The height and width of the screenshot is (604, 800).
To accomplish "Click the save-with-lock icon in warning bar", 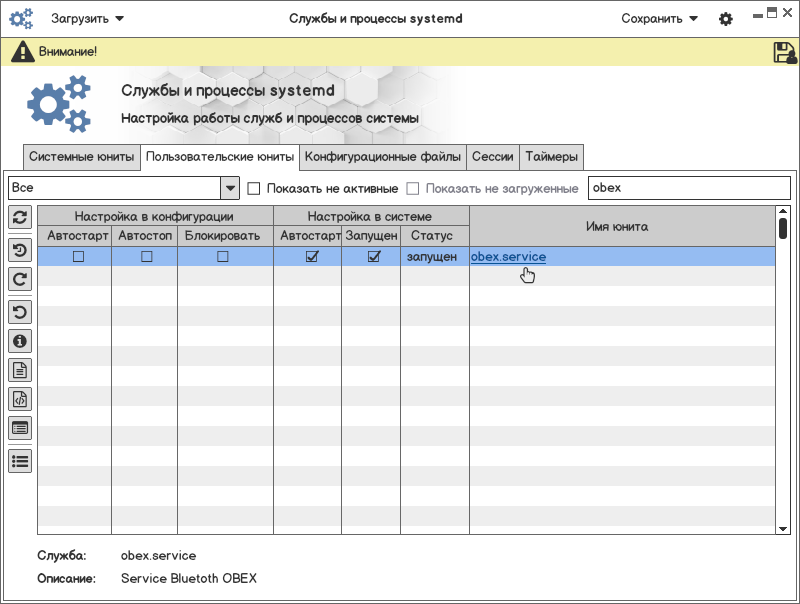I will [x=784, y=52].
